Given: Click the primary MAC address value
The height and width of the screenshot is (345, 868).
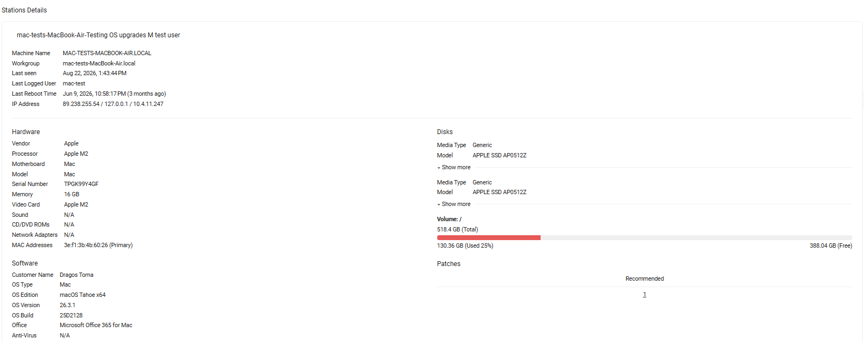Looking at the screenshot, I should [x=98, y=246].
